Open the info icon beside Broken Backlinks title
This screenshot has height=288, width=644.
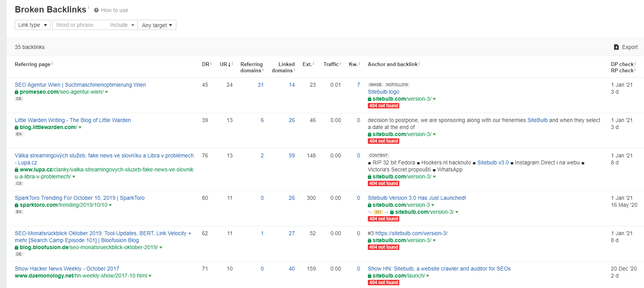[89, 7]
